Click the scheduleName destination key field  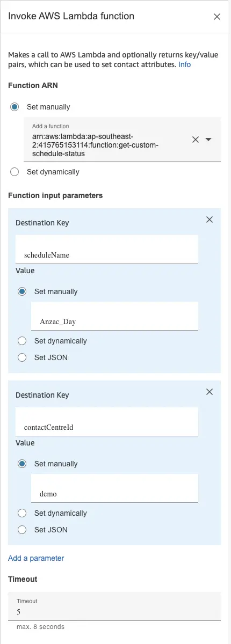coord(107,250)
